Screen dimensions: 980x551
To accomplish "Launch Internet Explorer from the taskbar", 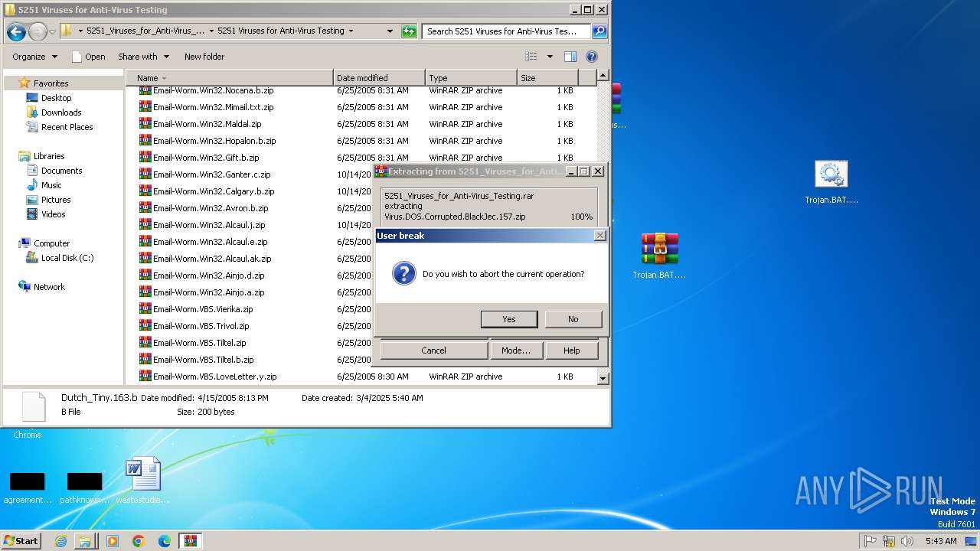I will coord(60,541).
